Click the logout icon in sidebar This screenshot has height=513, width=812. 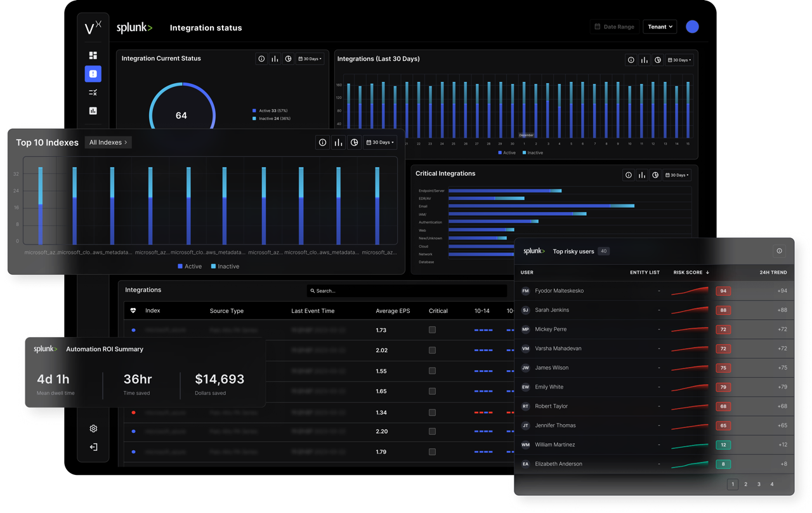[93, 447]
